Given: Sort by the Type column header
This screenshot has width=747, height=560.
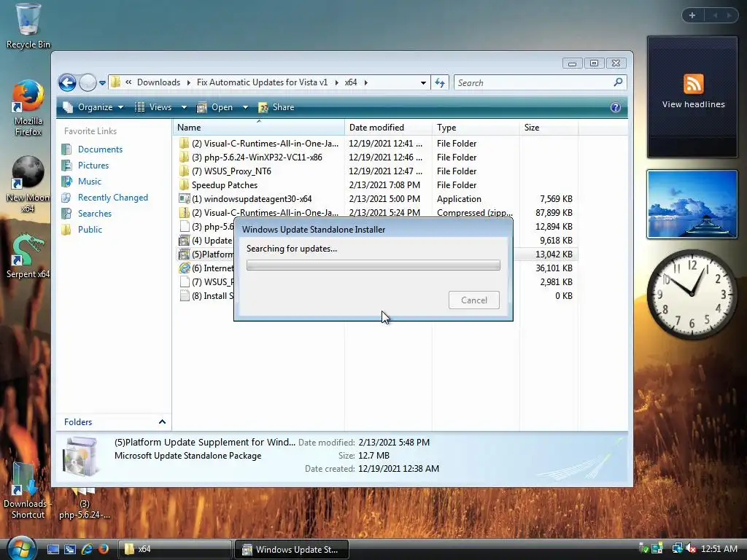Looking at the screenshot, I should pos(476,128).
